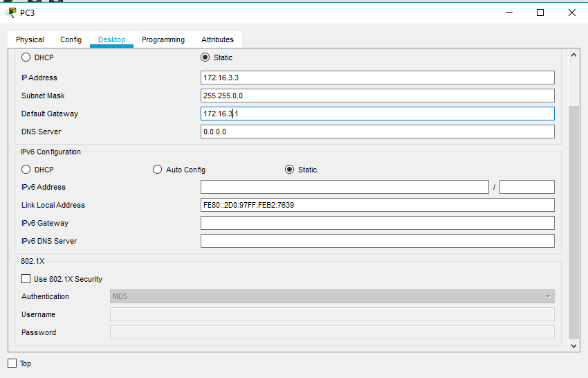
Task: Select DHCP for IPv4 configuration
Action: pyautogui.click(x=26, y=57)
